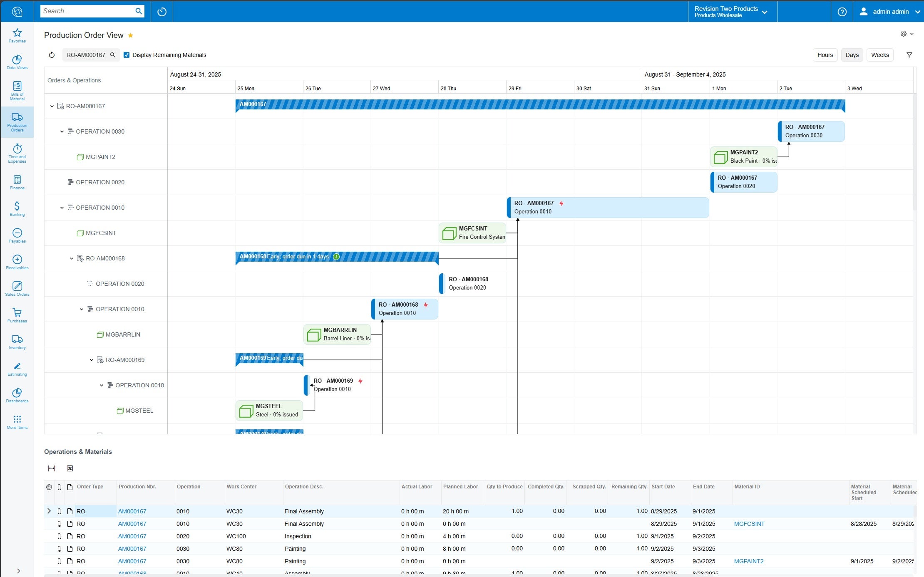This screenshot has width=924, height=577.
Task: Open the Gantt filter funnel options
Action: [909, 54]
